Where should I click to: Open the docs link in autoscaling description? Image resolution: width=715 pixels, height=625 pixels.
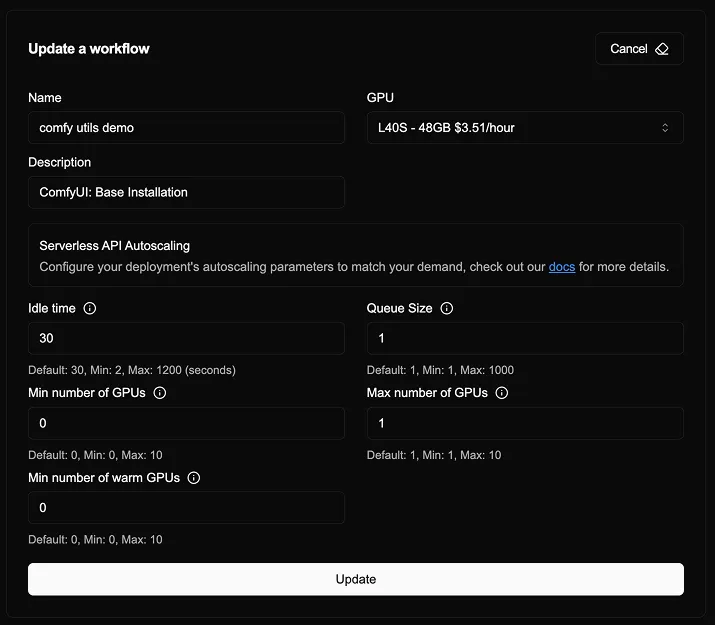562,267
